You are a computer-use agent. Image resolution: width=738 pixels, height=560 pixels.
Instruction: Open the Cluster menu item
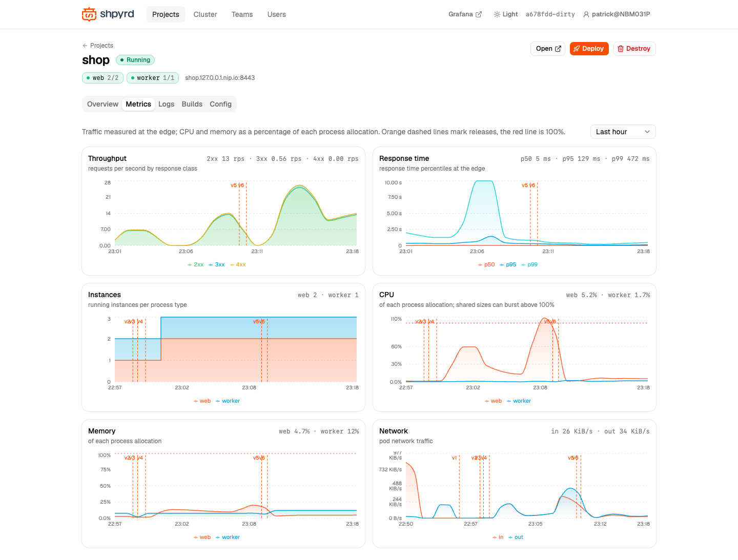click(206, 14)
